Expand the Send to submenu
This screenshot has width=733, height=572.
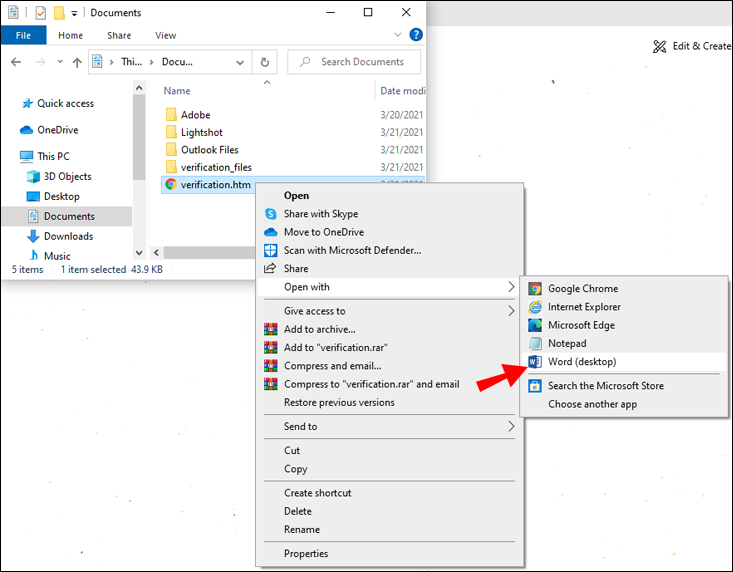pos(389,426)
